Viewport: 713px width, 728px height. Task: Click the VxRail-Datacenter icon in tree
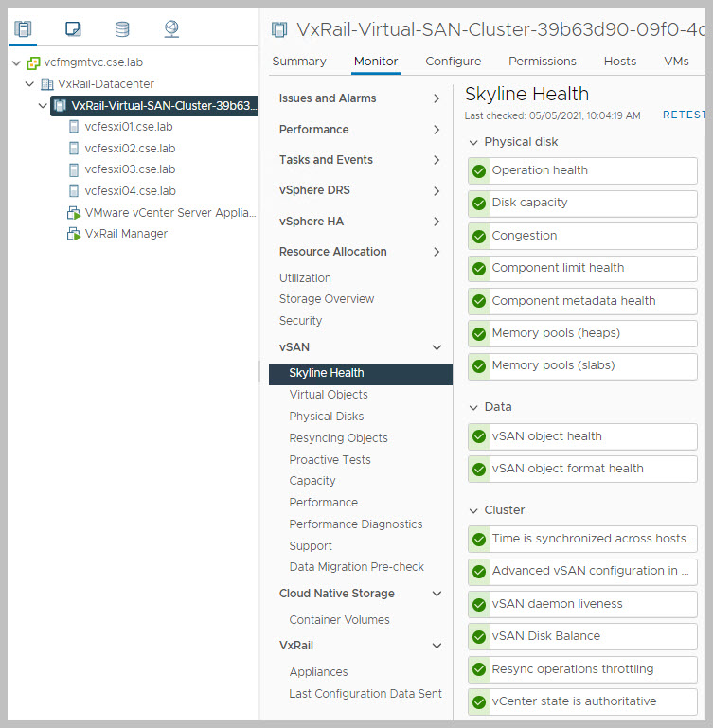coord(46,84)
